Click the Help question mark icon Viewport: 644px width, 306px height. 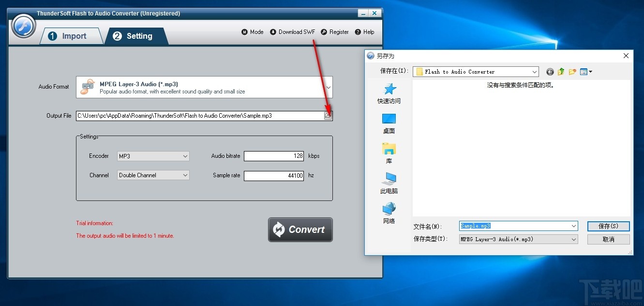click(357, 32)
